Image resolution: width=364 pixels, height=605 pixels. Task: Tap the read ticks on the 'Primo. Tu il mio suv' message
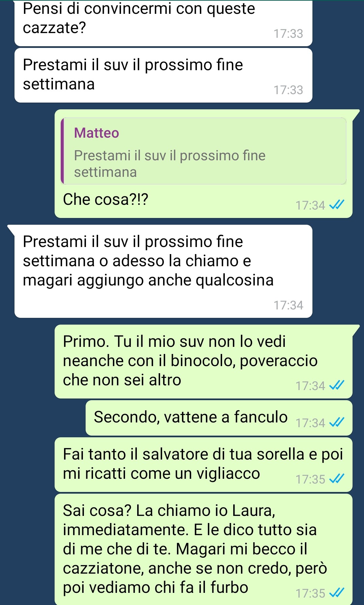(x=337, y=385)
